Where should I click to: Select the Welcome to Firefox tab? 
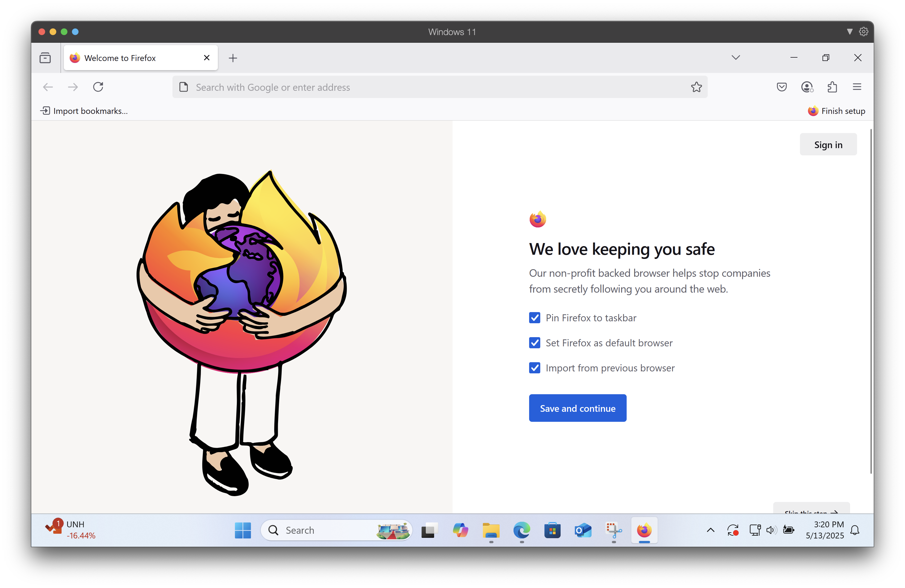click(141, 58)
